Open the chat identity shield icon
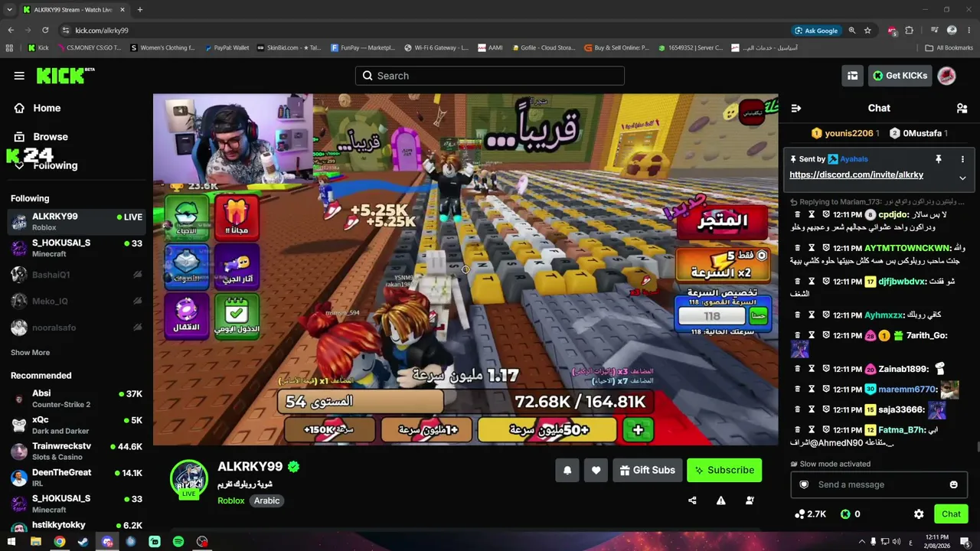This screenshot has width=980, height=551. pos(804,484)
